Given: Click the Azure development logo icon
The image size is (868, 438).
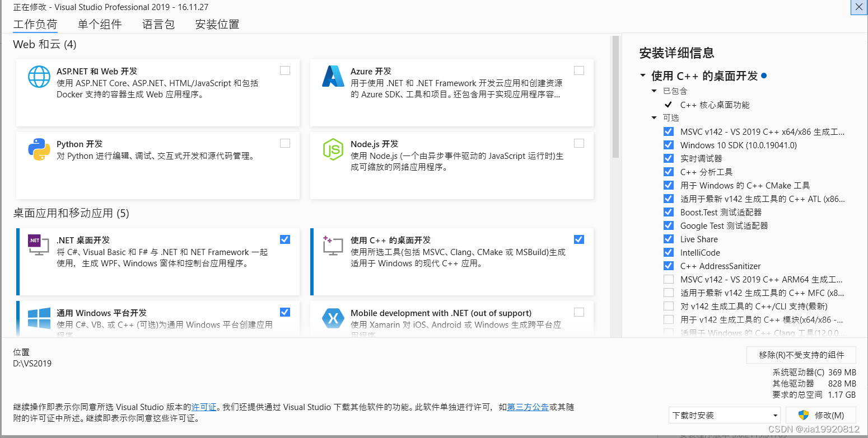Looking at the screenshot, I should click(x=333, y=77).
